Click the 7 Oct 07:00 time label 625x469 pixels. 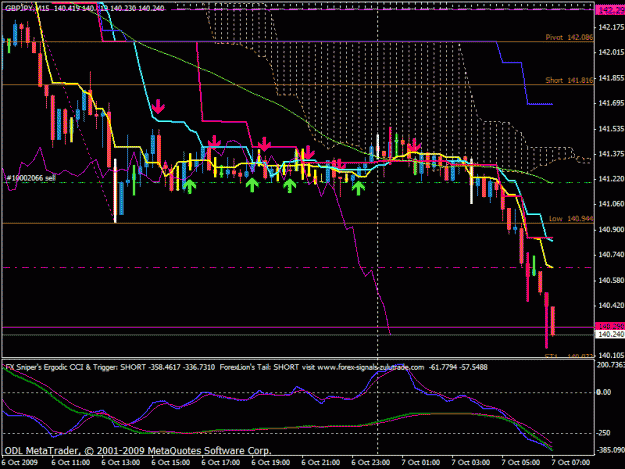pyautogui.click(x=571, y=463)
